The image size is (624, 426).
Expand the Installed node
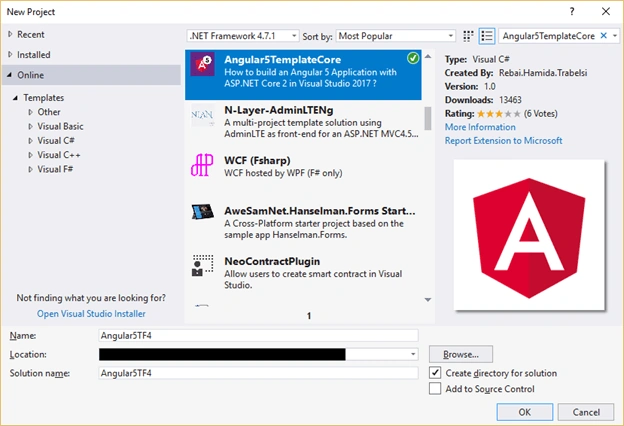tap(10, 55)
